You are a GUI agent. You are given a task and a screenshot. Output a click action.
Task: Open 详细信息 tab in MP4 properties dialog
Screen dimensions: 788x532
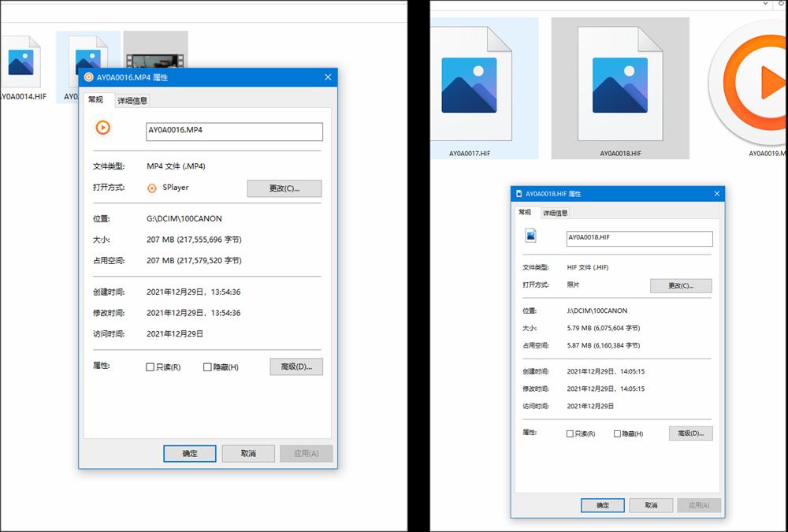pos(132,101)
